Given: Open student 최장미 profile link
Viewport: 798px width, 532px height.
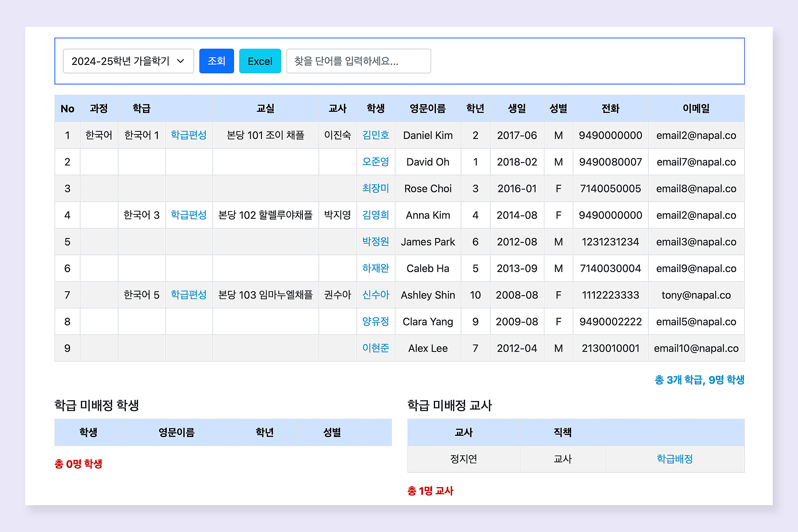Looking at the screenshot, I should pos(376,188).
